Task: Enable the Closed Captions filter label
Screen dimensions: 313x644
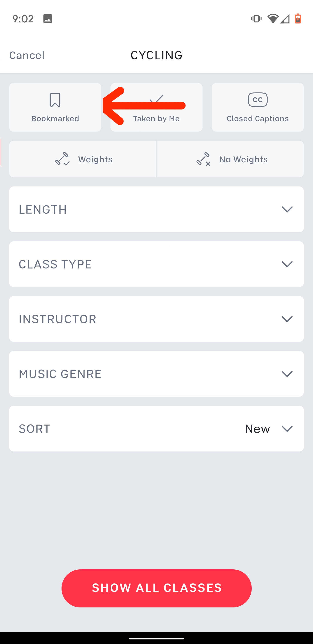Action: coord(258,119)
